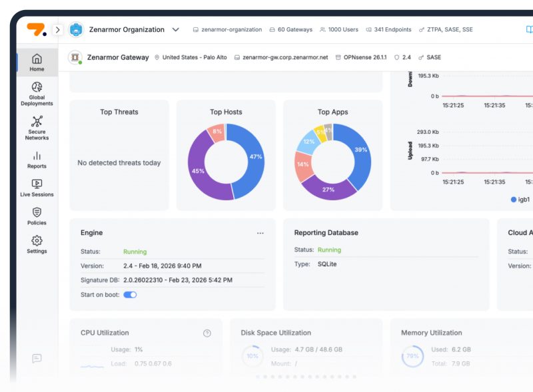Open the book documentation icon
Viewport: 533px width, 392px height.
coord(530,29)
